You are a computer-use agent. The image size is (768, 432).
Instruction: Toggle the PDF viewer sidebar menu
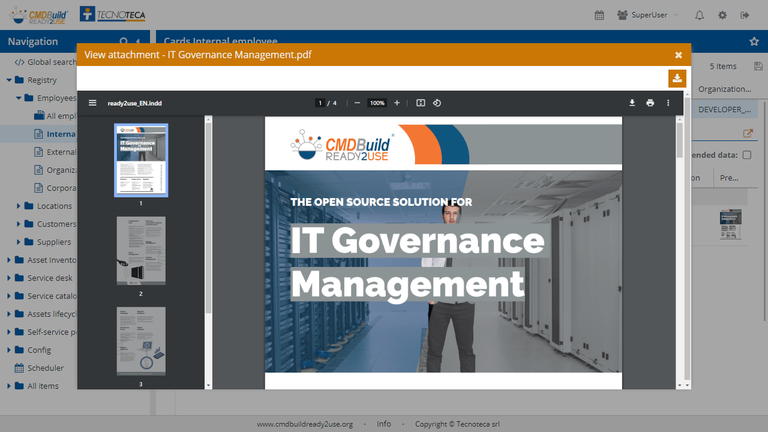92,103
